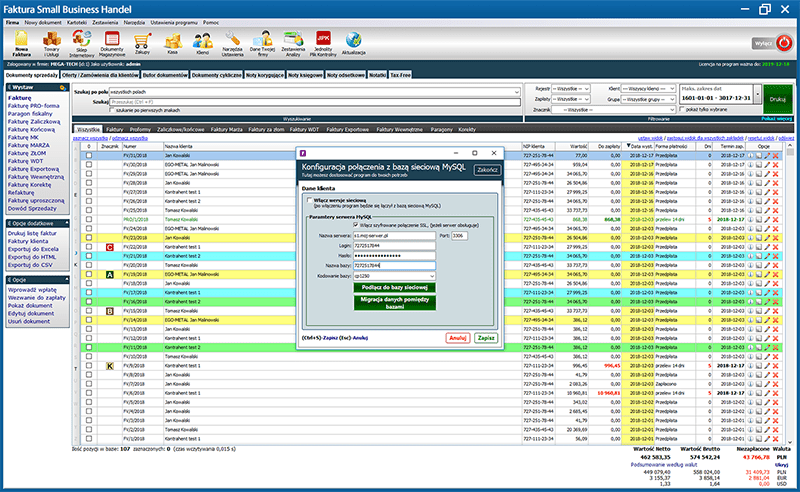
Task: Click Podłącz do bazy sieciowej button
Action: [x=394, y=287]
